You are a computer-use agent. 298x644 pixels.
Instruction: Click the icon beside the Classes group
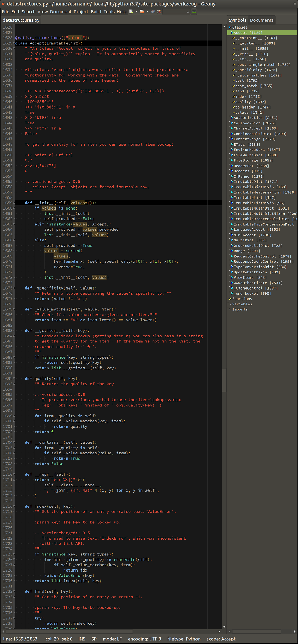click(x=230, y=27)
